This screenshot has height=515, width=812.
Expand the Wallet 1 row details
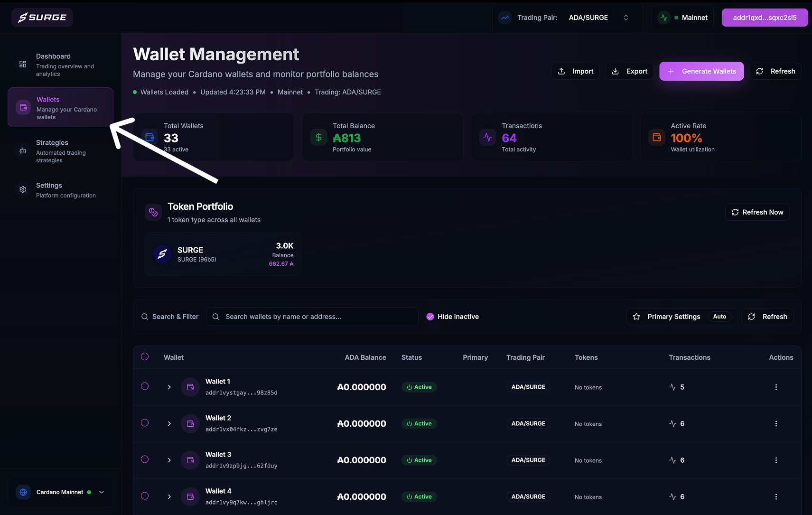tap(169, 387)
